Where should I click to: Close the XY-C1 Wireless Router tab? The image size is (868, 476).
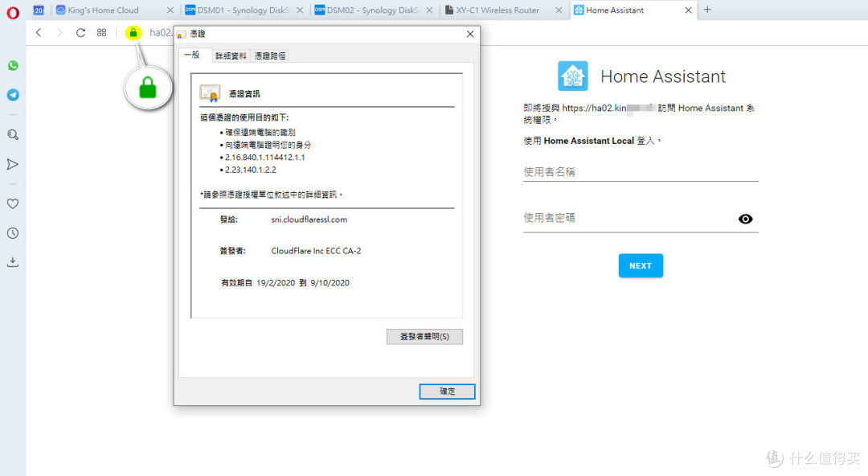click(559, 10)
